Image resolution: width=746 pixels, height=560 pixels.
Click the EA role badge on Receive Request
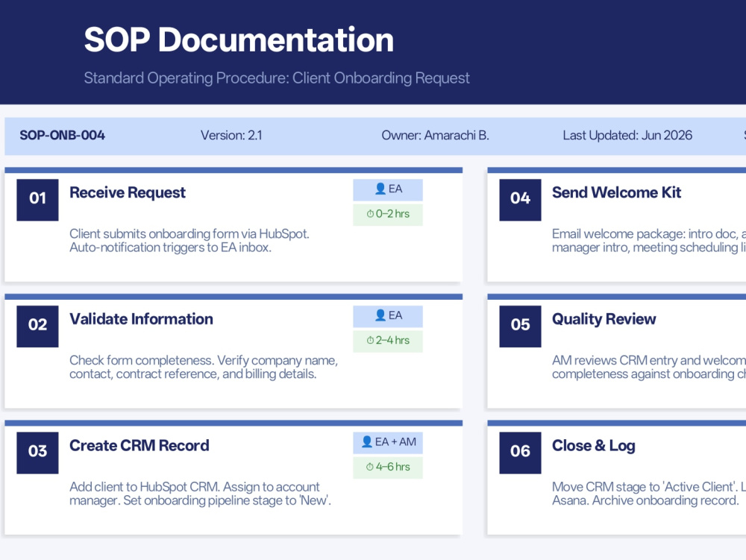pos(388,189)
